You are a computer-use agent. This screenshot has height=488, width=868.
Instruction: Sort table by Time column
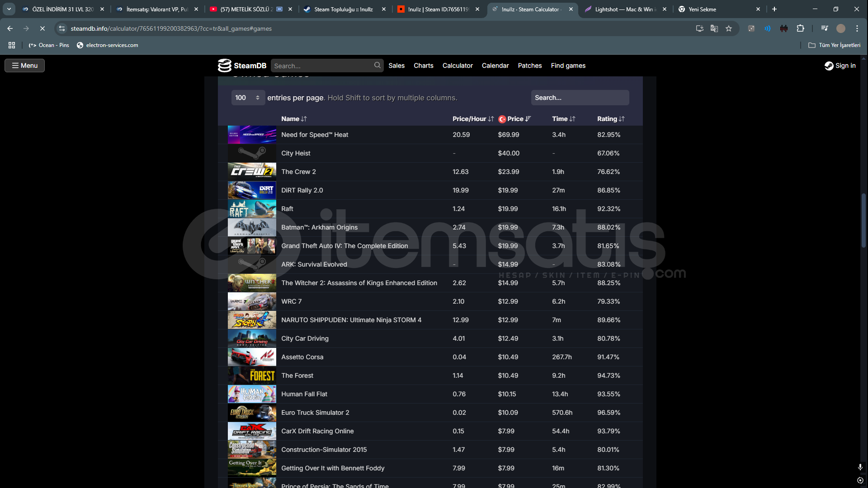(563, 119)
